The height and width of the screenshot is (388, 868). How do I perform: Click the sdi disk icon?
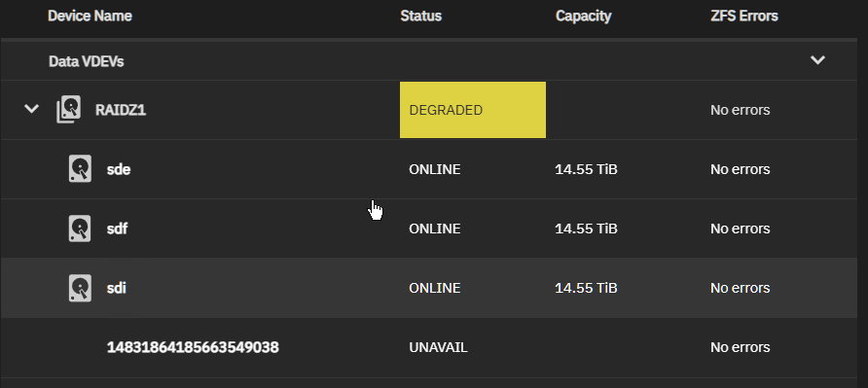coord(80,288)
